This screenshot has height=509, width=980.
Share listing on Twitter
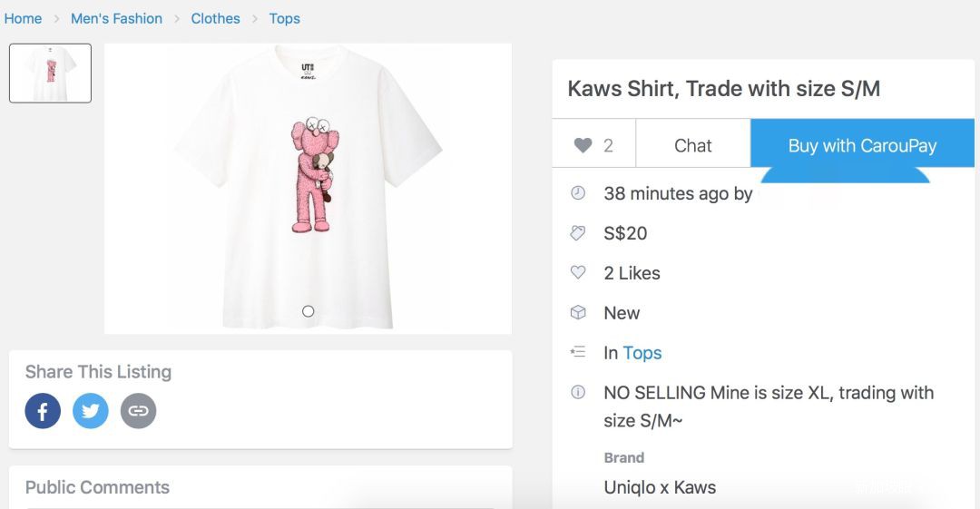pos(91,411)
